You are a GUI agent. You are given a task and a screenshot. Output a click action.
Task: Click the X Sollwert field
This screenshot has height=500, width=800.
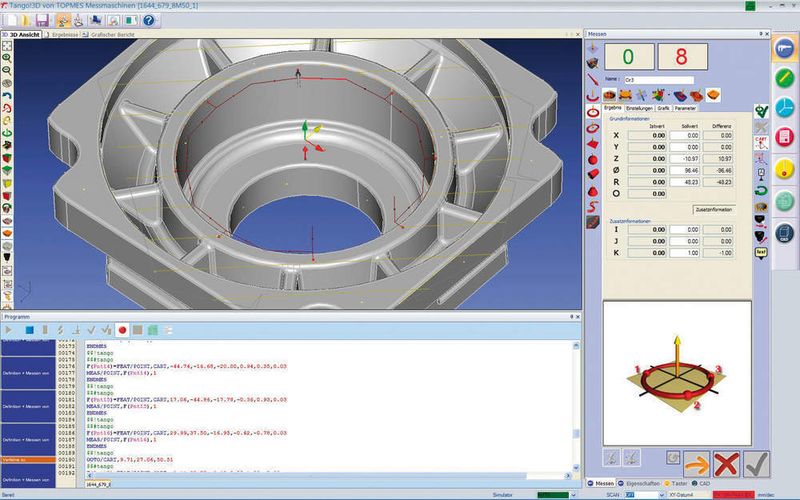point(684,136)
